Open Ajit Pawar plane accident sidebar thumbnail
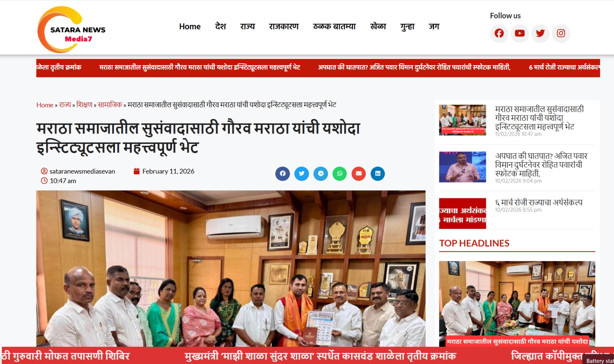 click(462, 167)
